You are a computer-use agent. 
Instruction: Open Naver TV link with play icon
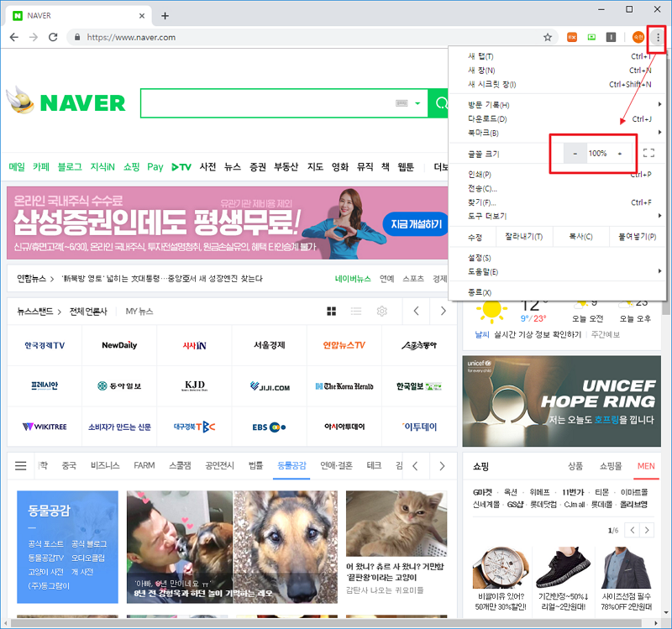(181, 166)
